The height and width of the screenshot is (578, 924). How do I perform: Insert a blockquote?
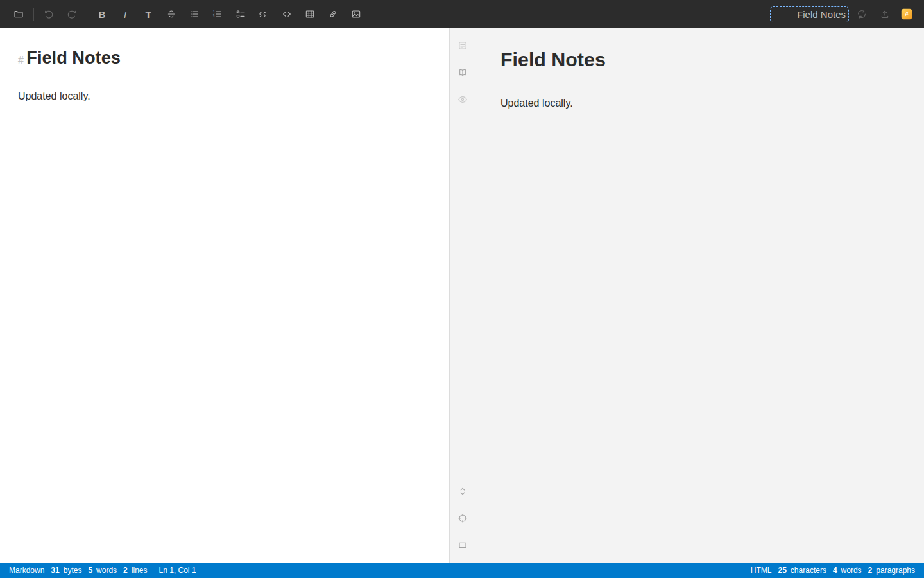(264, 14)
